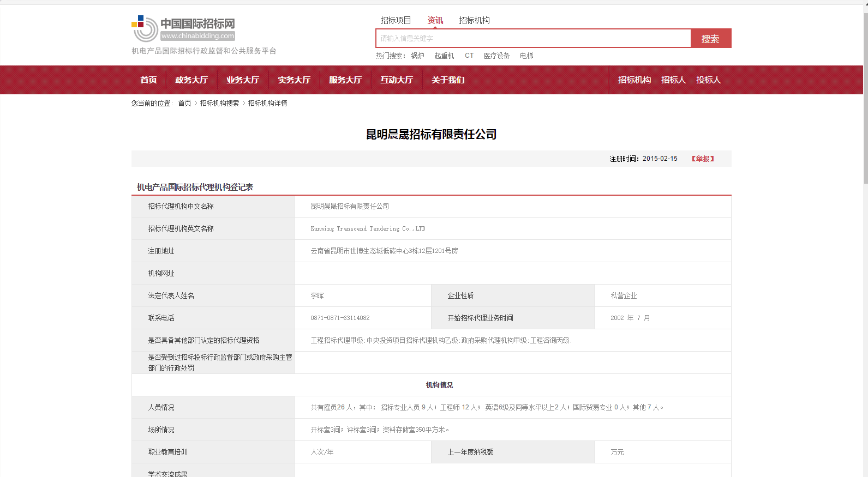
Task: Click 招标机构 in the red navigation bar
Action: (x=634, y=80)
